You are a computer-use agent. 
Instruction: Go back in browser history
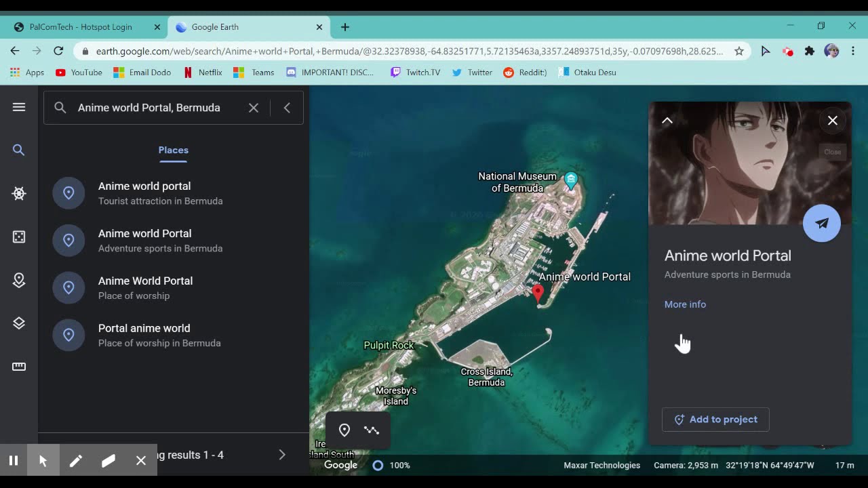pyautogui.click(x=15, y=51)
